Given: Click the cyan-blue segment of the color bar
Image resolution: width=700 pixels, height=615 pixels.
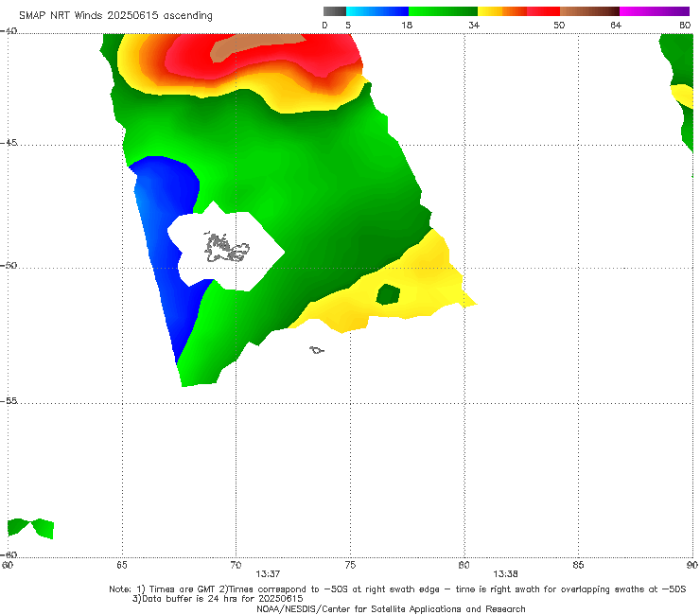Looking at the screenshot, I should pyautogui.click(x=377, y=11).
